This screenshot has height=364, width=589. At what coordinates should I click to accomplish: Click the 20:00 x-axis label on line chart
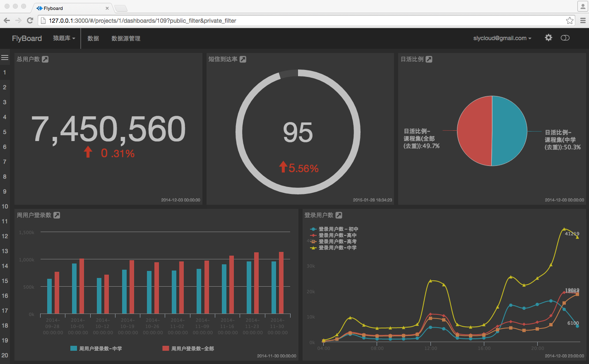coord(538,348)
